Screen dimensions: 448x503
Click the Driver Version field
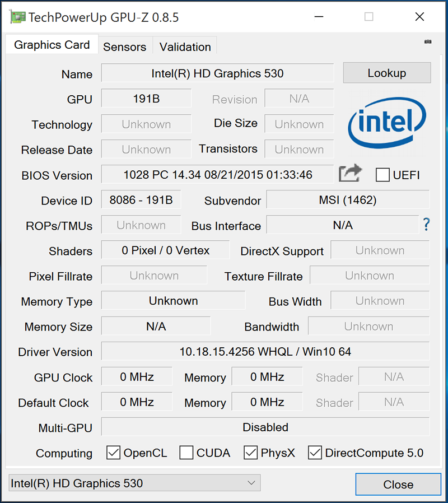(265, 351)
